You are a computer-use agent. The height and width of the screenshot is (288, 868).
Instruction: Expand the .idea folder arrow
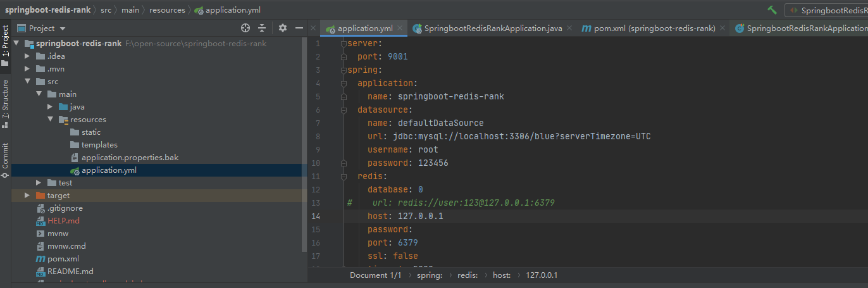tap(27, 56)
